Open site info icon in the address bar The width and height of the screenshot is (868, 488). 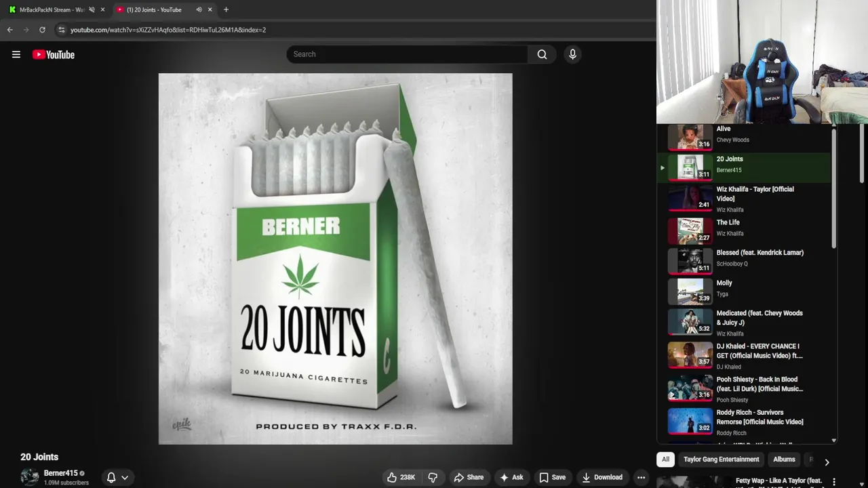click(x=61, y=30)
